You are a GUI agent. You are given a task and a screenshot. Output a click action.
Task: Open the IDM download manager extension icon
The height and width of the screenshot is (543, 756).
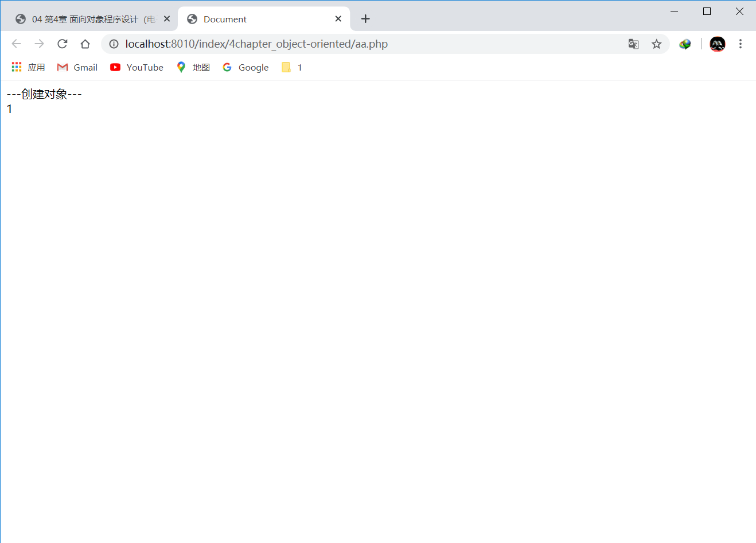coord(685,44)
